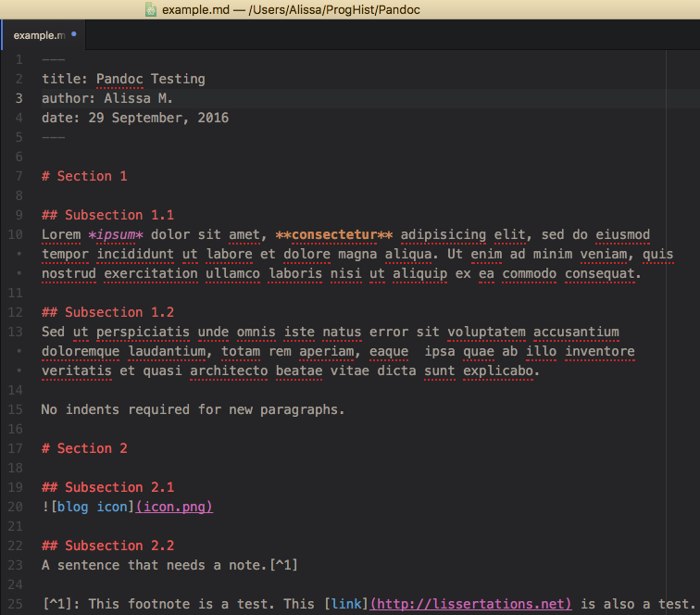Click the '# Section 1' heading

(x=84, y=176)
